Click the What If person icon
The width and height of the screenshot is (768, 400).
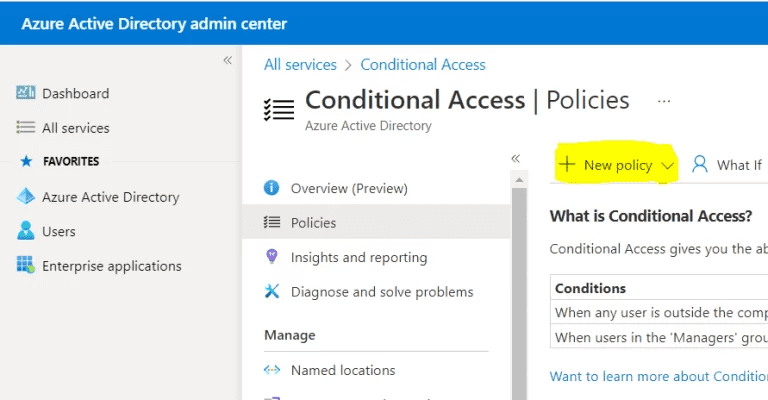click(699, 165)
